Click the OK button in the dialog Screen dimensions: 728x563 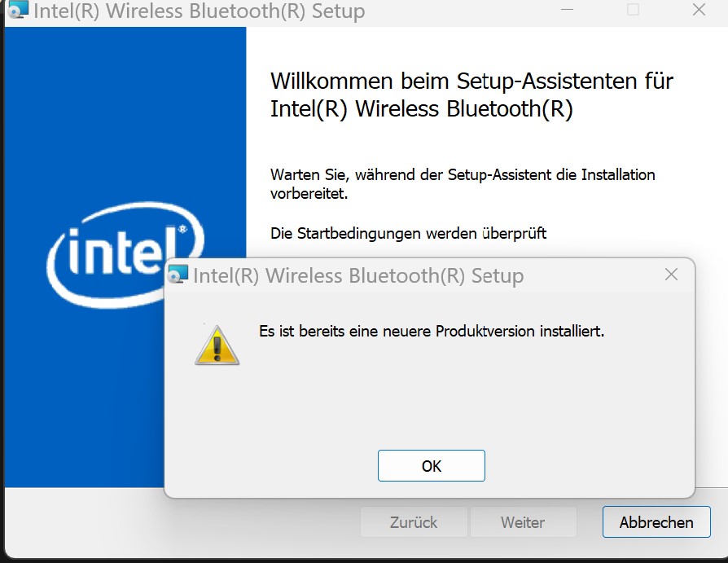[432, 465]
